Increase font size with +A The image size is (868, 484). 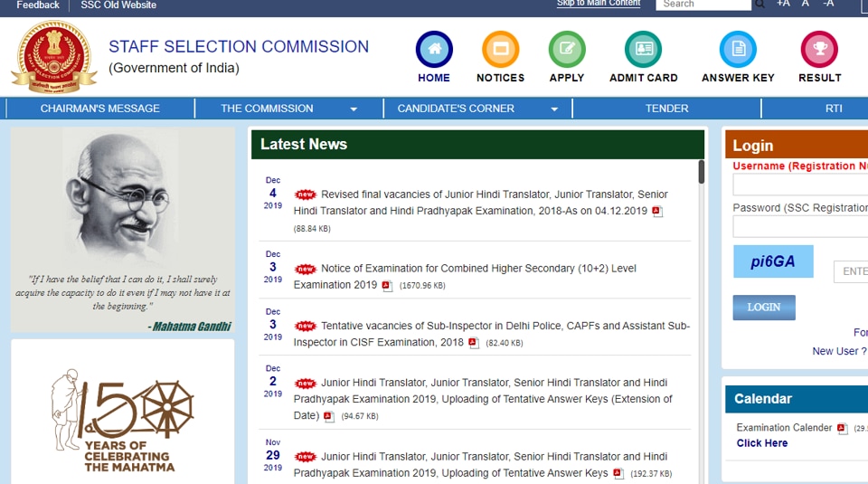(783, 4)
